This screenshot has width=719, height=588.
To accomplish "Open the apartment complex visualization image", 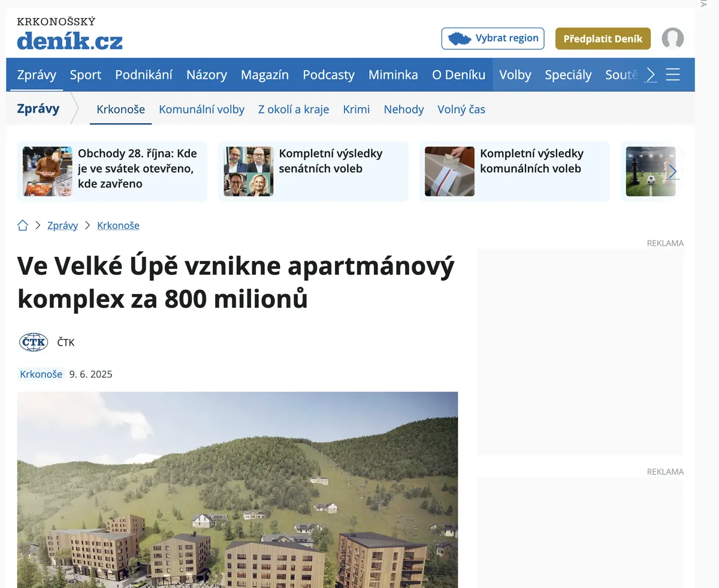I will (237, 490).
